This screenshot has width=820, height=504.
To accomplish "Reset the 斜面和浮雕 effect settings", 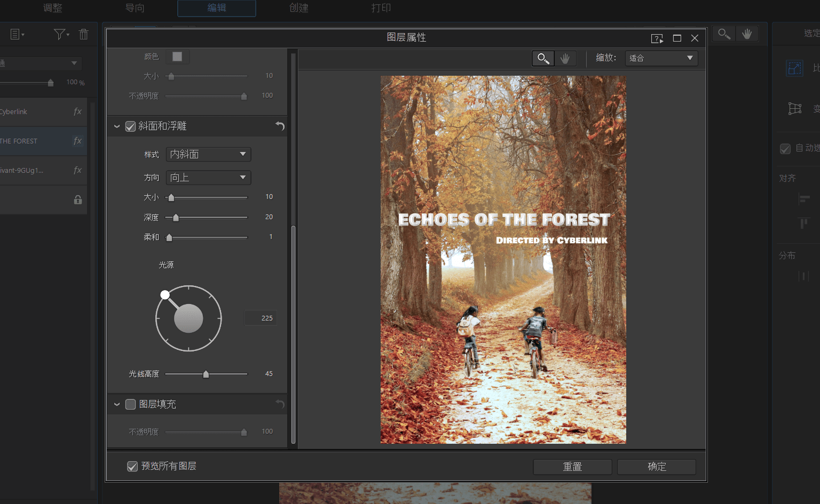I will coord(280,126).
